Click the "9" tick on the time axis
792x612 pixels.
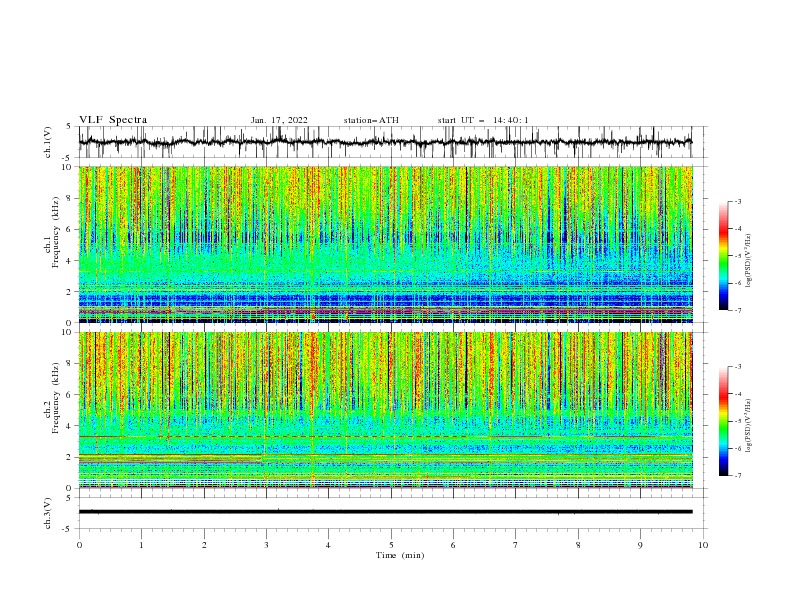click(x=640, y=545)
